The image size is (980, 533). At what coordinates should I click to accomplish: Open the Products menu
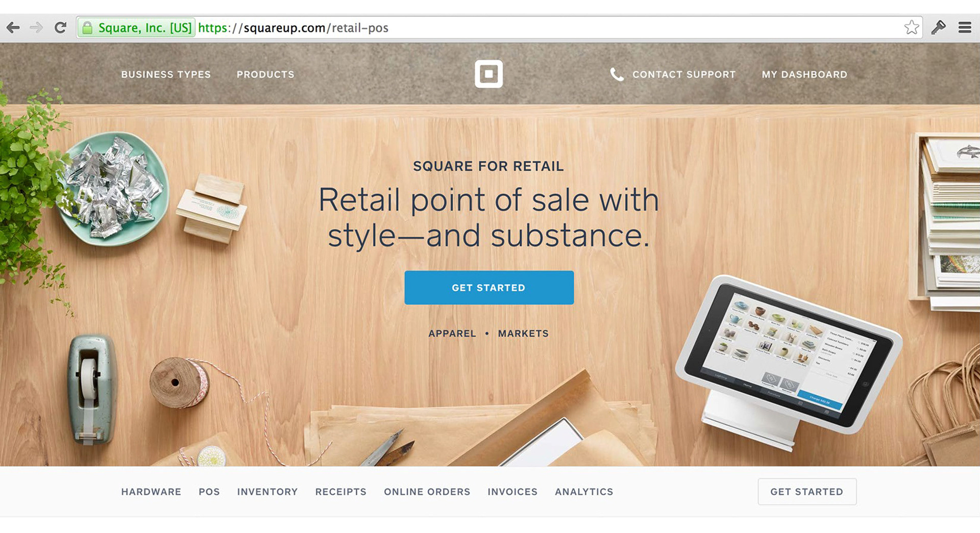(265, 74)
